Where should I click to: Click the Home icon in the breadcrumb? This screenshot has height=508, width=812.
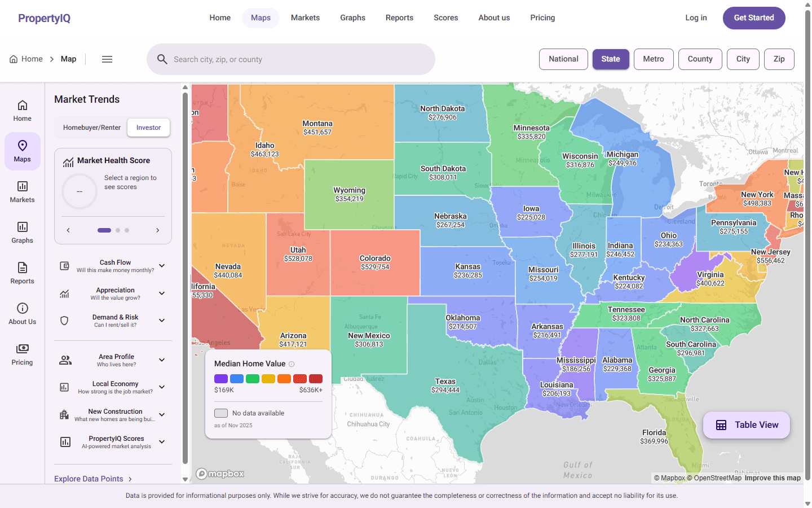point(13,59)
